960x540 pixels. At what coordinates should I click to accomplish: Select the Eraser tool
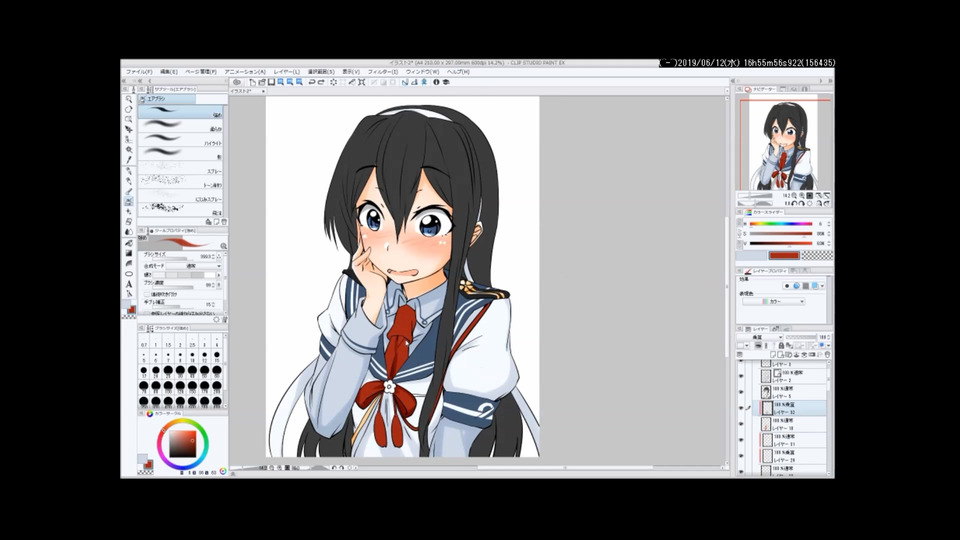[x=129, y=222]
